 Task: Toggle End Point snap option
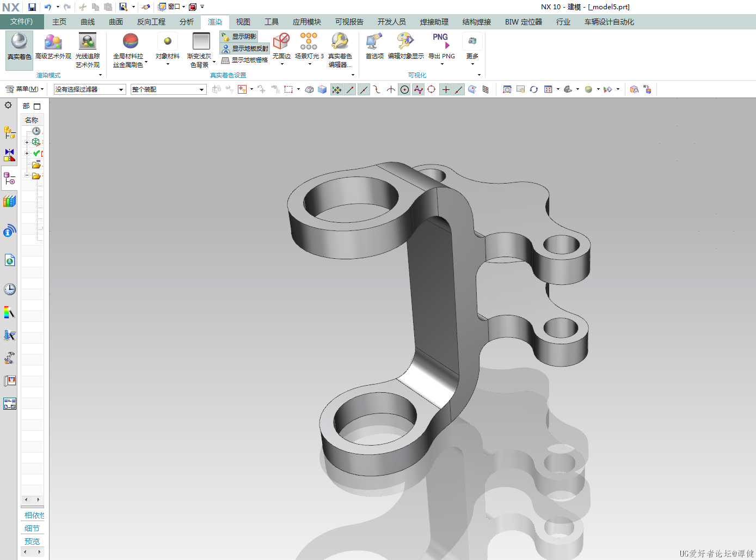pyautogui.click(x=350, y=89)
